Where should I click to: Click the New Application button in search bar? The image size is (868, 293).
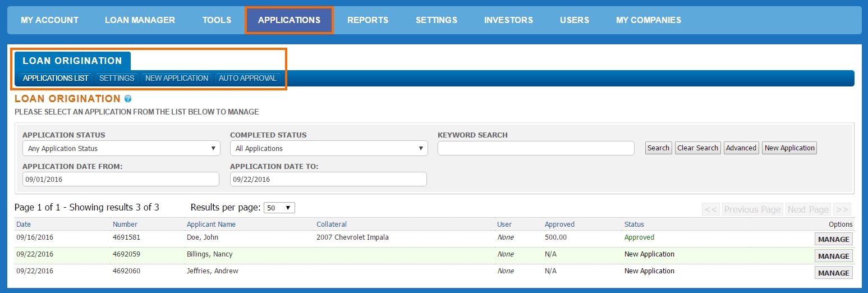pyautogui.click(x=789, y=148)
